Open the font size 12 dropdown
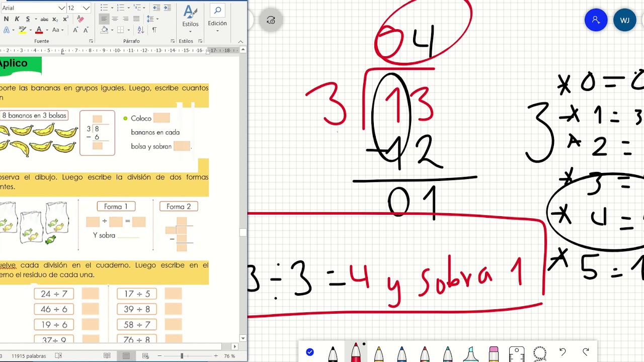 [86, 8]
